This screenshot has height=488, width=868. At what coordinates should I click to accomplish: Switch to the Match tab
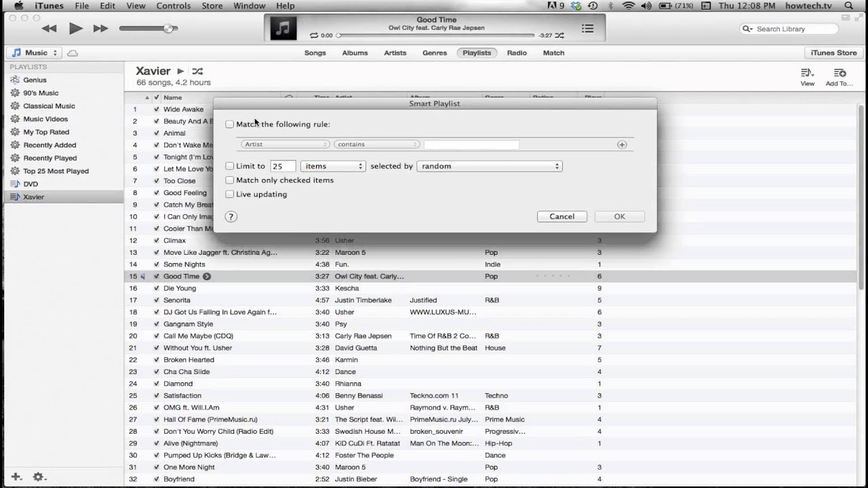553,53
